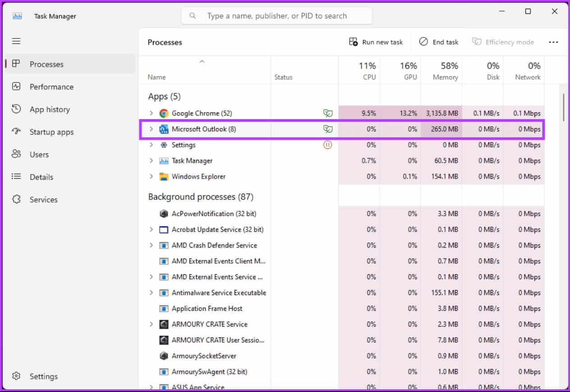Click efficiency mode leaf icon for Google Chrome

(x=328, y=113)
